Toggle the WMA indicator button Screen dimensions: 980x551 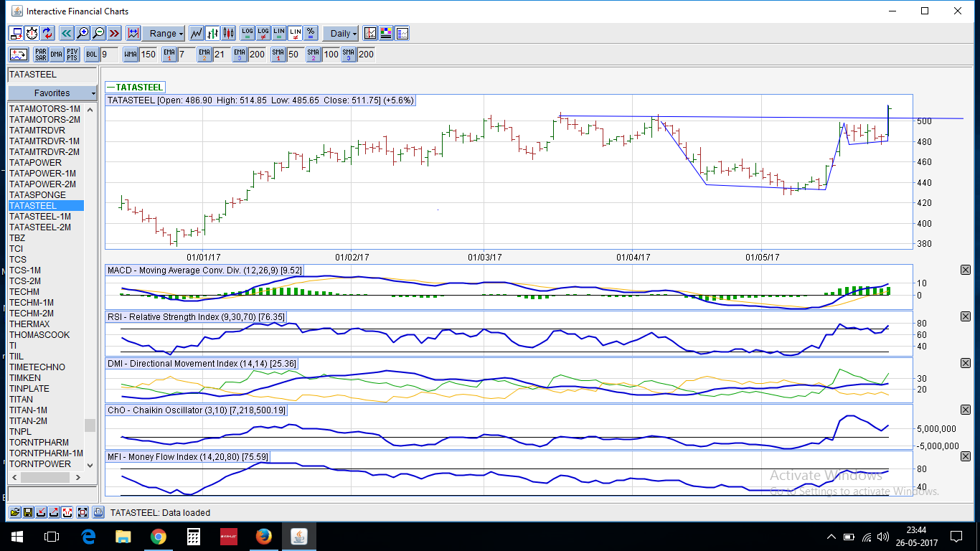131,55
